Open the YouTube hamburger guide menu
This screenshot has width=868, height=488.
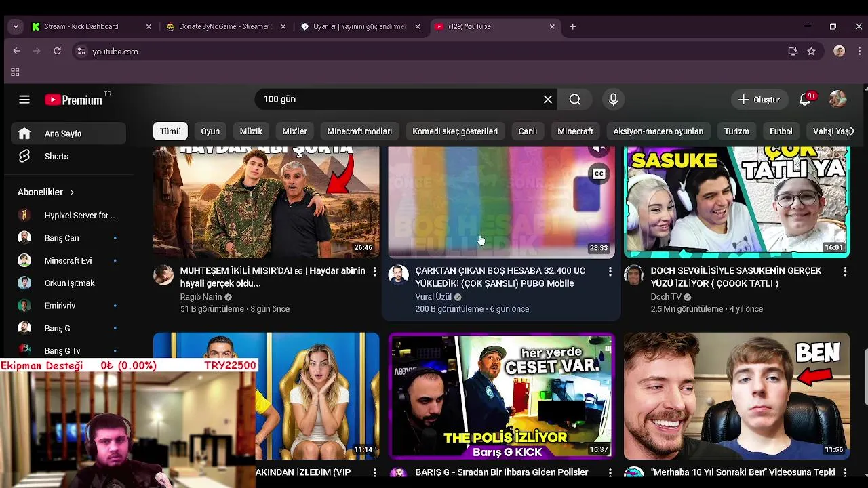click(24, 100)
